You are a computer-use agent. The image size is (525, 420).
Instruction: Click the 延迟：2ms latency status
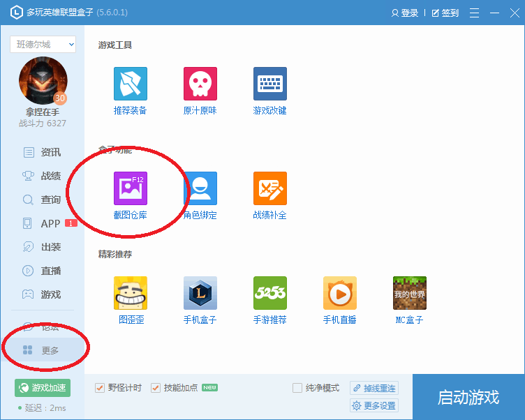coord(42,407)
